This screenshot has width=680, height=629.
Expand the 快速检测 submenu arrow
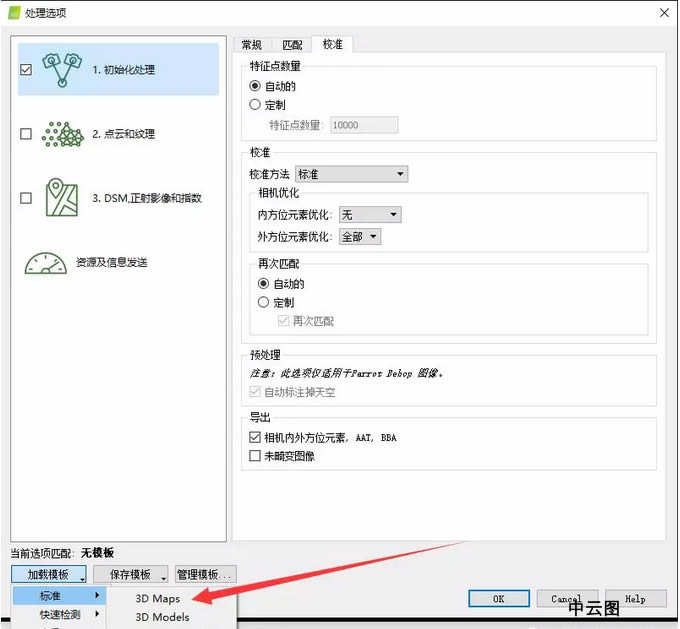tap(98, 614)
